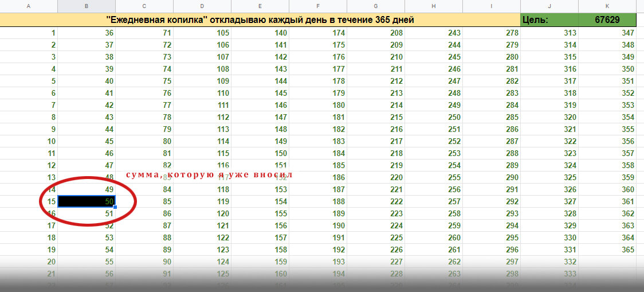Select the "Цель:" label cell
Image resolution: width=644 pixels, height=292 pixels.
pos(549,20)
